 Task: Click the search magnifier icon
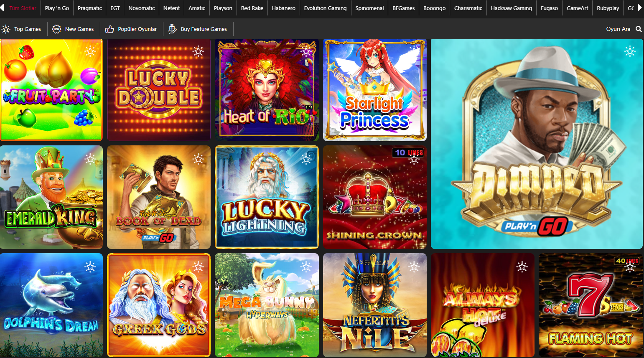click(638, 29)
